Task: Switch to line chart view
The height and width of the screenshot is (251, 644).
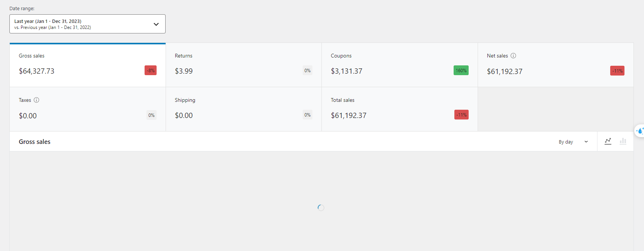Action: click(608, 141)
